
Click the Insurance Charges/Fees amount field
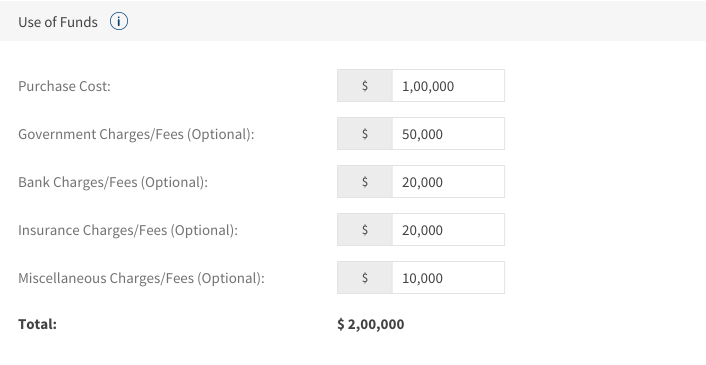448,230
